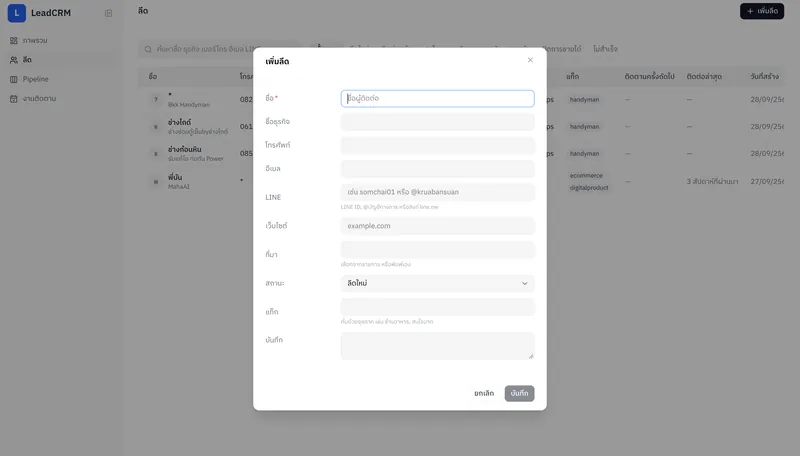Click the LINE ID input field
The width and height of the screenshot is (800, 456).
(437, 192)
